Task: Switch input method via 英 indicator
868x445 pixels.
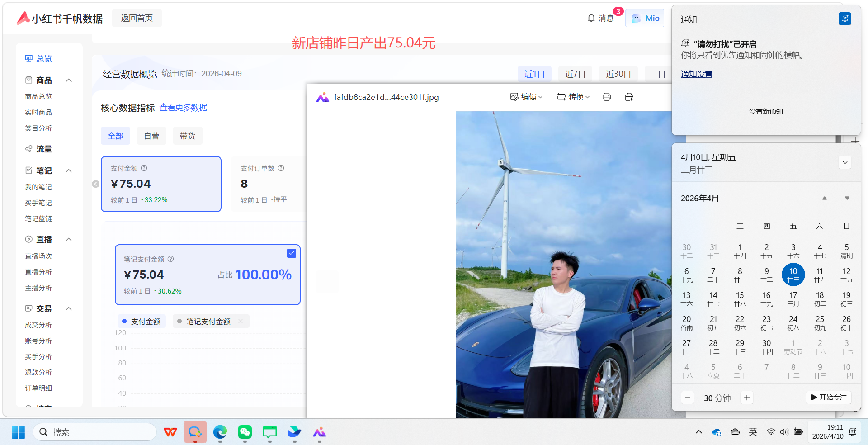Action: coord(753,432)
